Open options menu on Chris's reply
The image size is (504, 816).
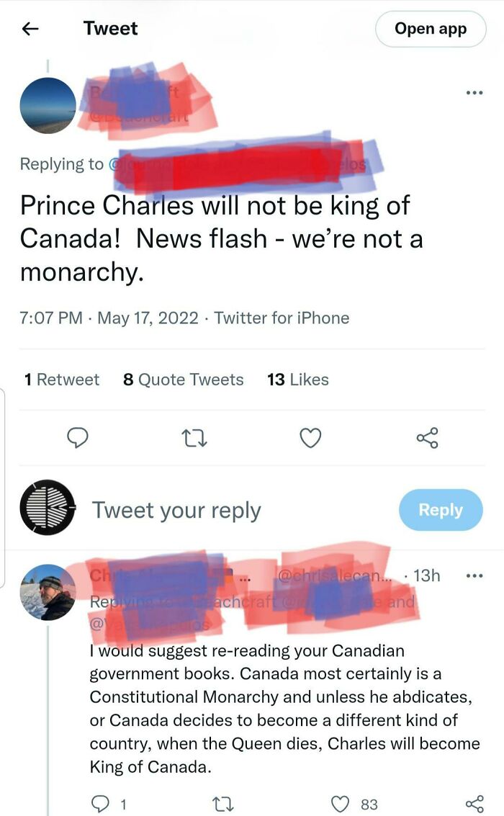(x=474, y=575)
